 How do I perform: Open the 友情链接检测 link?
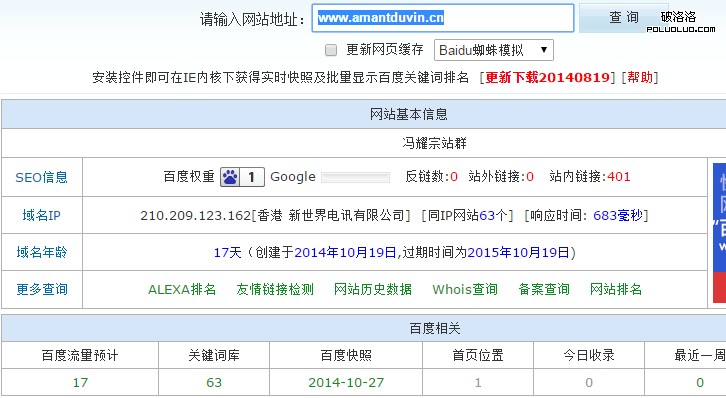275,290
